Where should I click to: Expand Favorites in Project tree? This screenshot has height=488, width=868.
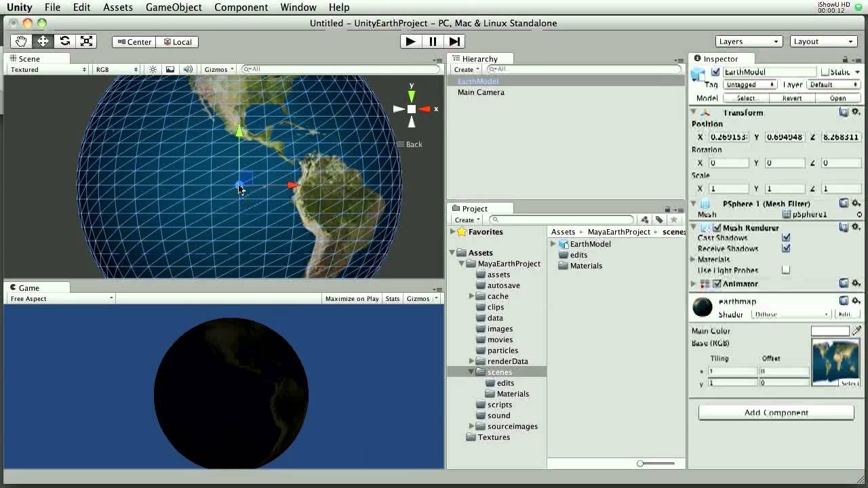453,232
